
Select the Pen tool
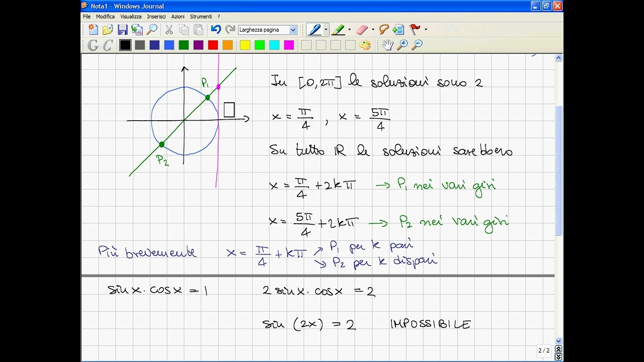point(314,30)
